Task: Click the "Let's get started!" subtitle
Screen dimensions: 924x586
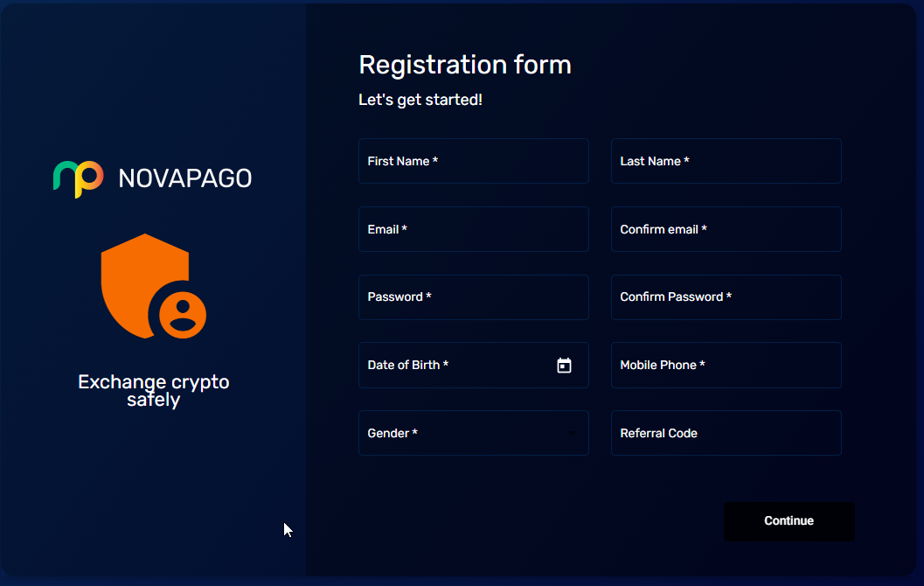Action: click(420, 100)
